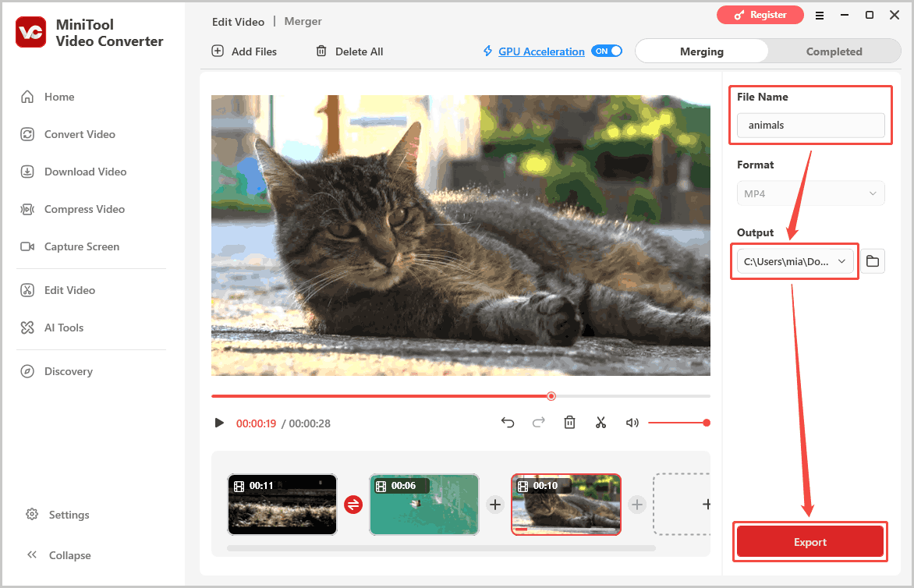Click the dashed add-clip placeholder
914x588 pixels.
682,504
